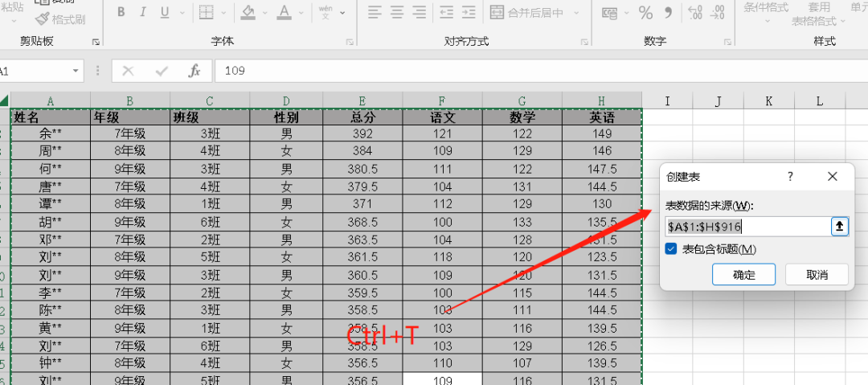Expand borders dropdown arrow
This screenshot has width=868, height=385.
[223, 13]
